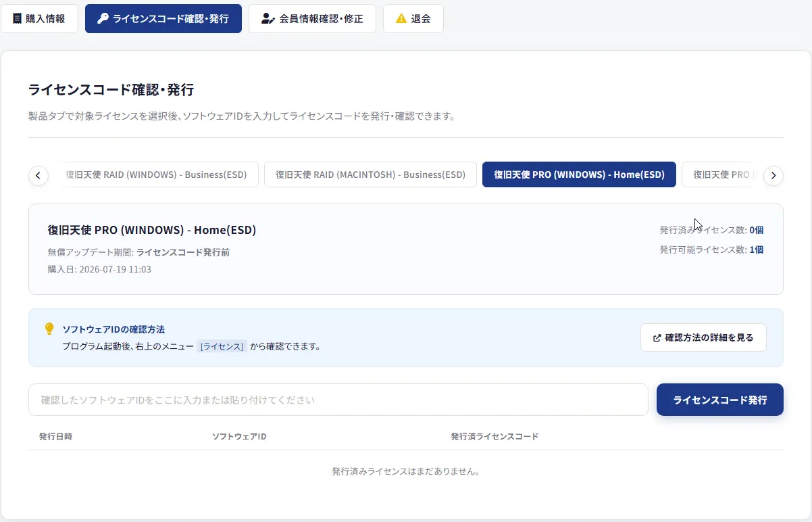Screen dimensions: 812x522
Task: Click the 発行済みライセンスはまだありません。 message
Action: click(406, 471)
